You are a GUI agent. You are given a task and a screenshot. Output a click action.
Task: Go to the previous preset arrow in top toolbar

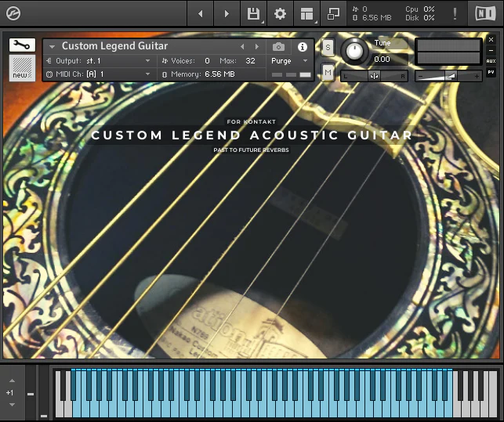click(200, 13)
